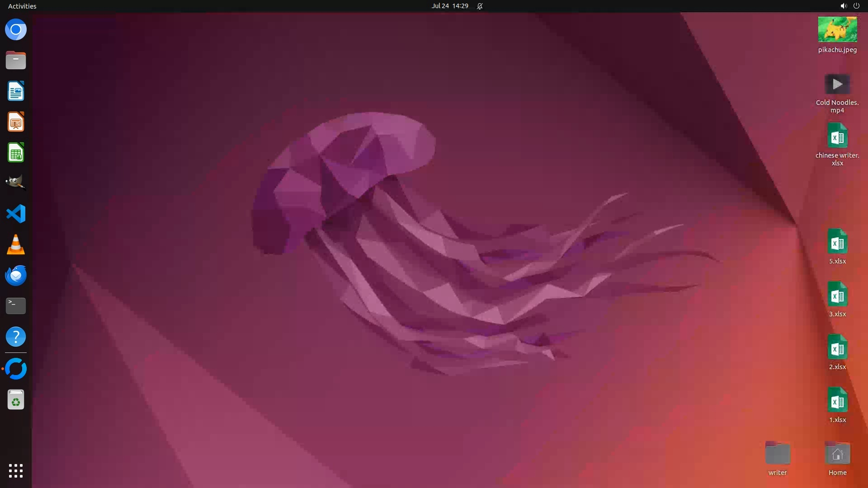Show Applications grid button
Viewport: 868px width, 488px height.
click(x=16, y=470)
